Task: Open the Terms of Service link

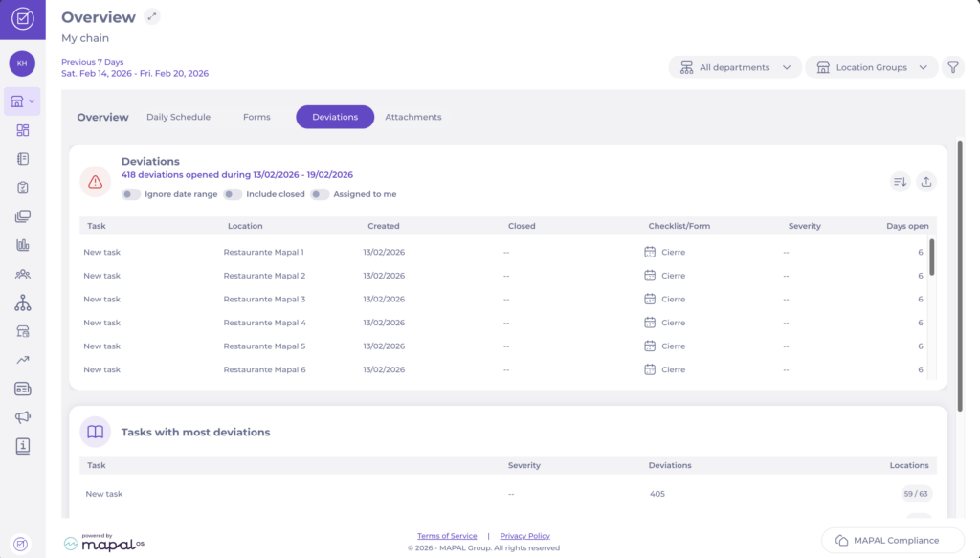Action: (447, 536)
